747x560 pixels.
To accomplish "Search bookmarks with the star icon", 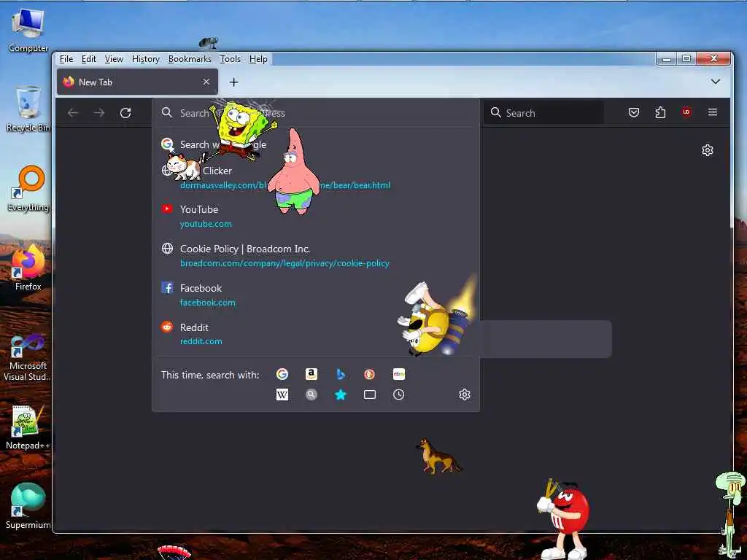I will tap(340, 394).
